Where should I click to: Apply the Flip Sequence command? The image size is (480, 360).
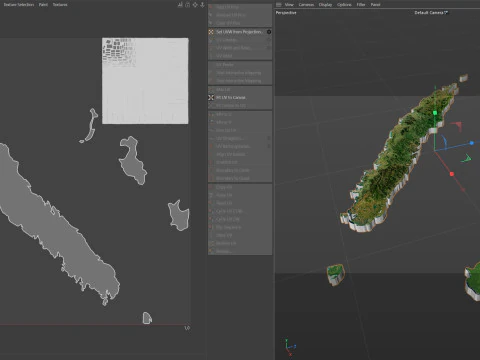click(x=239, y=227)
